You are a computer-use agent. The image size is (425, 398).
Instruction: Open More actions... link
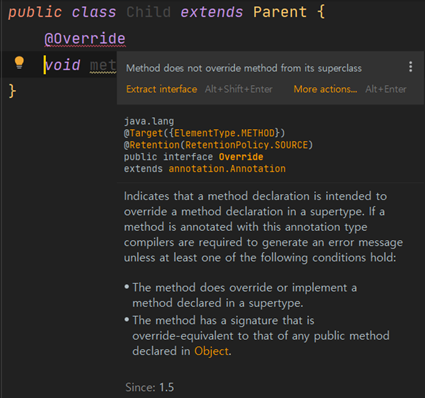tap(325, 89)
